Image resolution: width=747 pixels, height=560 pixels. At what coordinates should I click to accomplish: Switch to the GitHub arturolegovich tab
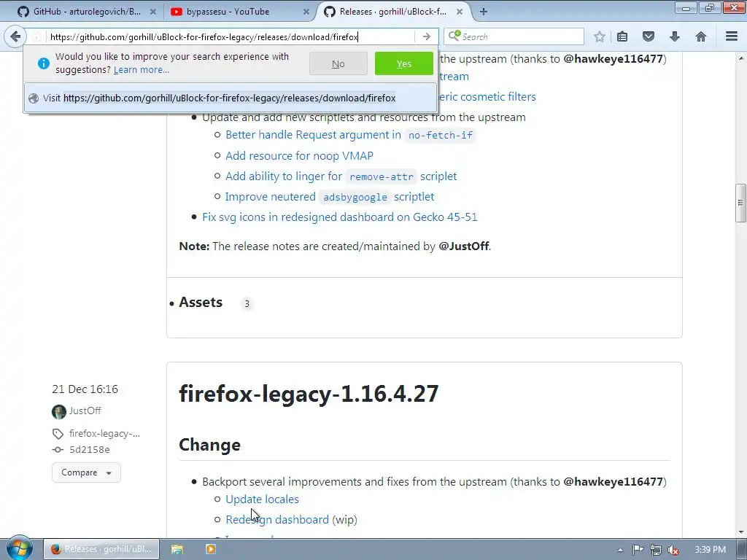coord(87,12)
